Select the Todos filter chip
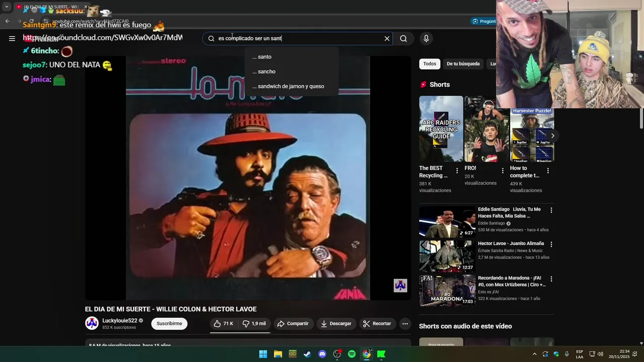644x362 pixels. [x=430, y=64]
